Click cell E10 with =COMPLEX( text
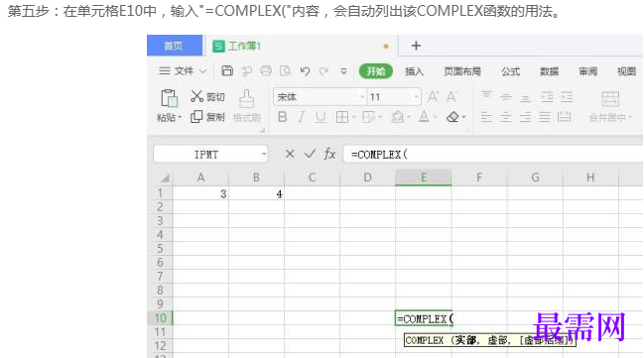 (424, 318)
